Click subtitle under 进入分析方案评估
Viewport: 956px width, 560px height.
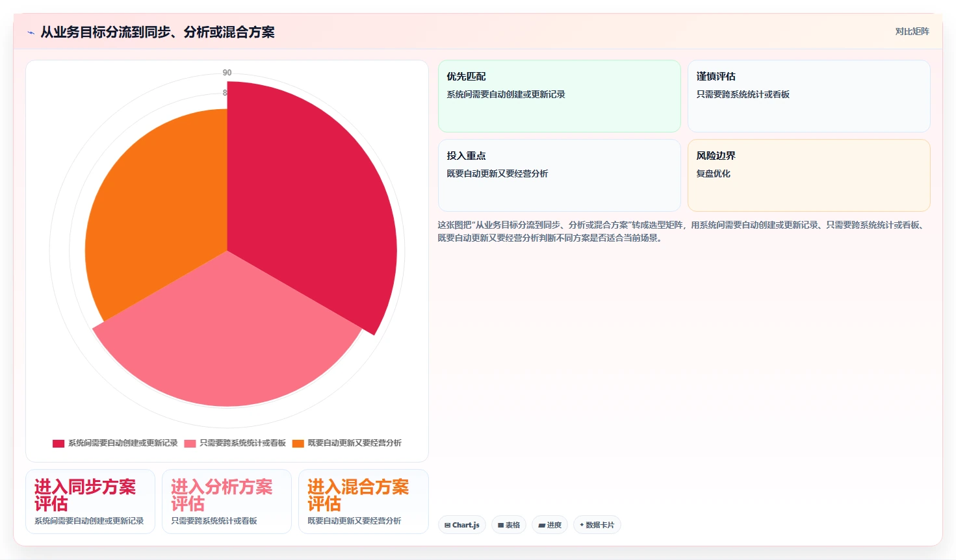pyautogui.click(x=214, y=521)
